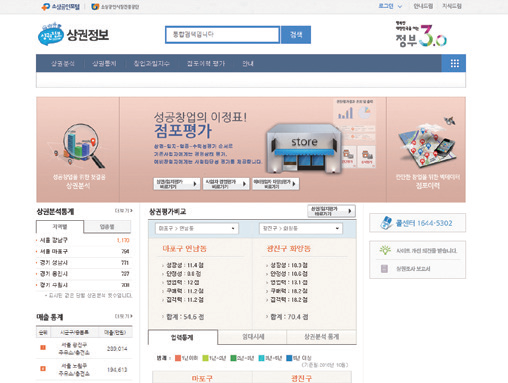Click the 정부 3.0 logo

coord(421,35)
